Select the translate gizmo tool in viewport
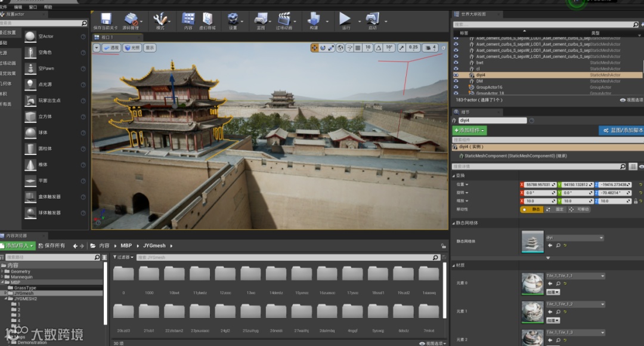 point(314,48)
